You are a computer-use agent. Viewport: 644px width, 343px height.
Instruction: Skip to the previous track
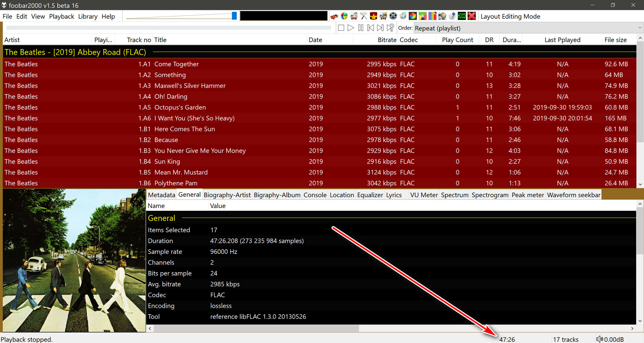coord(370,28)
